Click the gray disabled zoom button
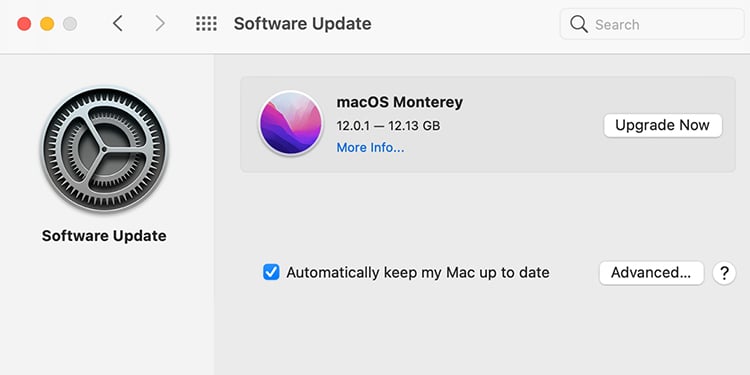Screen dimensions: 750x375 (x=70, y=24)
